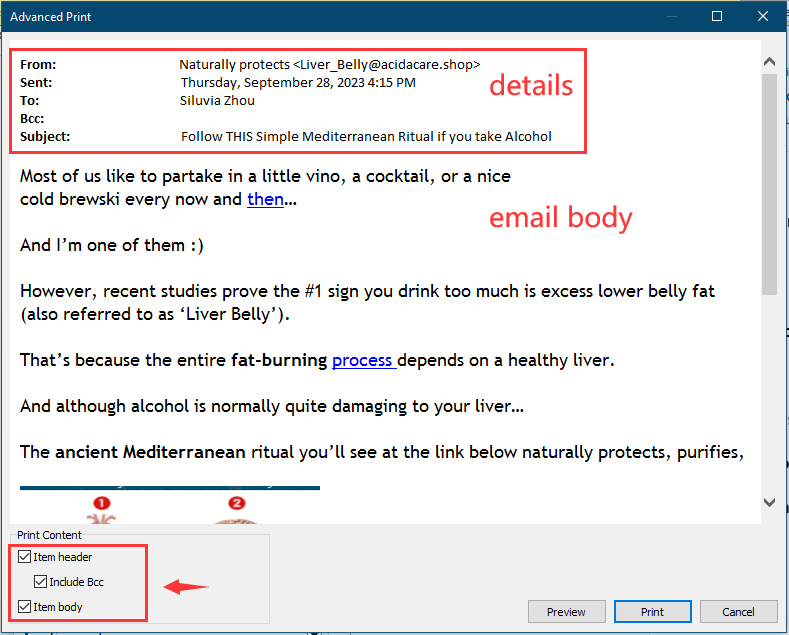Click the scrollbar track below the thumb
Image resolution: width=789 pixels, height=635 pixels.
tap(769, 400)
